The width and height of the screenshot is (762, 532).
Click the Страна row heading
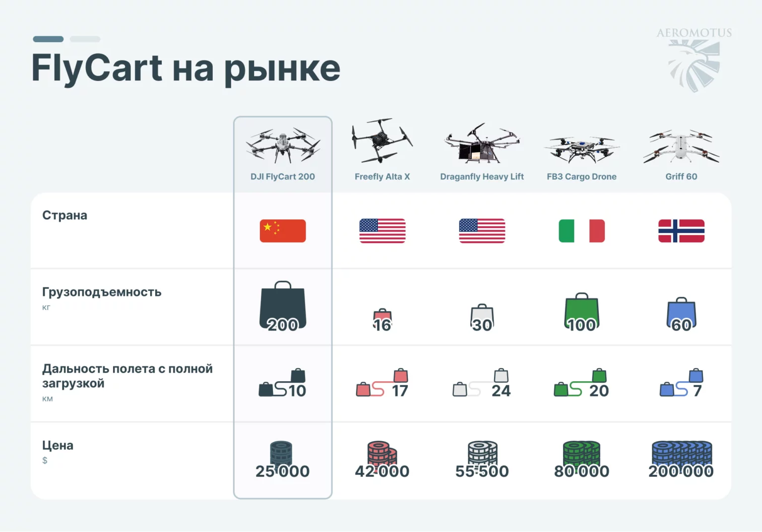click(64, 216)
